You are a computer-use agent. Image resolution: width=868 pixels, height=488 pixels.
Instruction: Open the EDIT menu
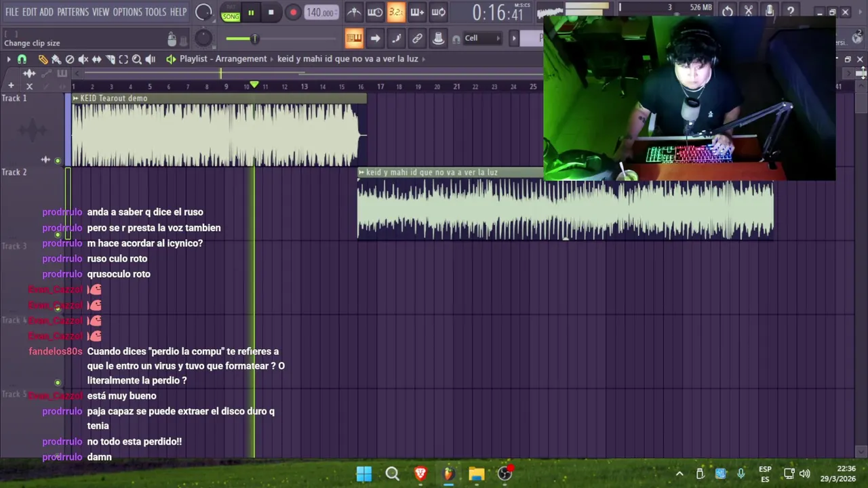[29, 12]
